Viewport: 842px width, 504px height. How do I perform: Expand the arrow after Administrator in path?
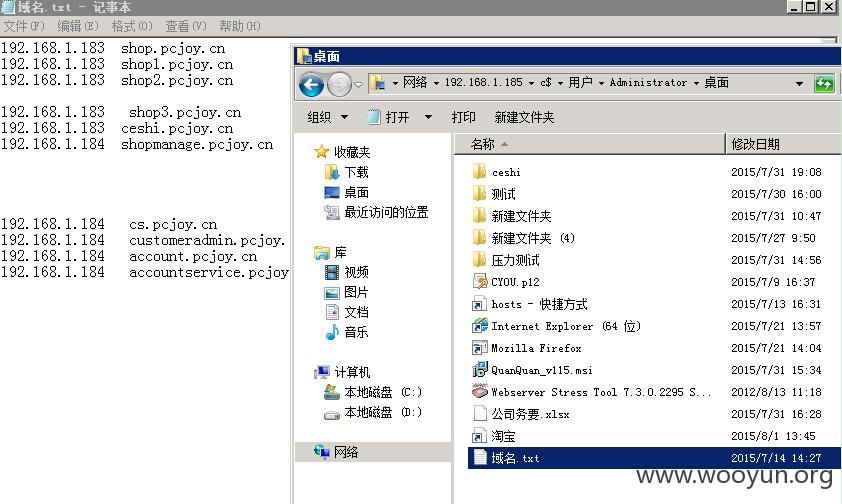(x=696, y=83)
